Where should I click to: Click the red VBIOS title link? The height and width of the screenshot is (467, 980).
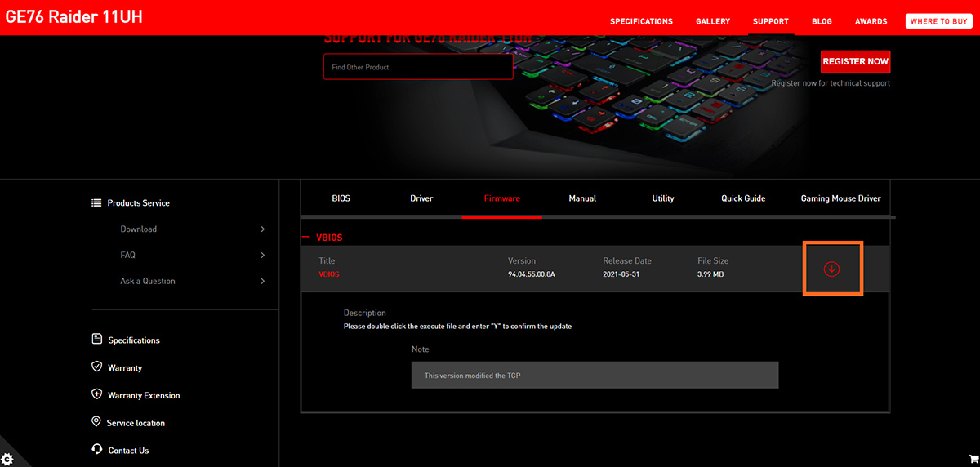[x=329, y=274]
